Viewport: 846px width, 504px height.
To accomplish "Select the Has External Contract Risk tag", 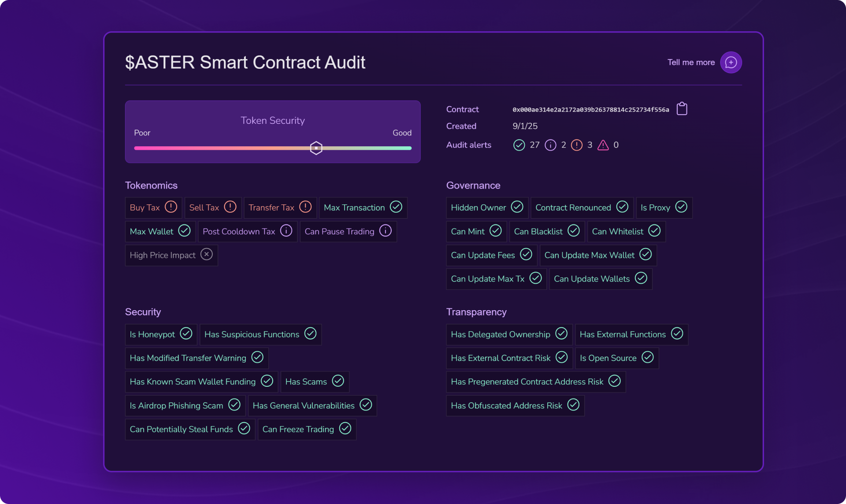I will pyautogui.click(x=509, y=358).
